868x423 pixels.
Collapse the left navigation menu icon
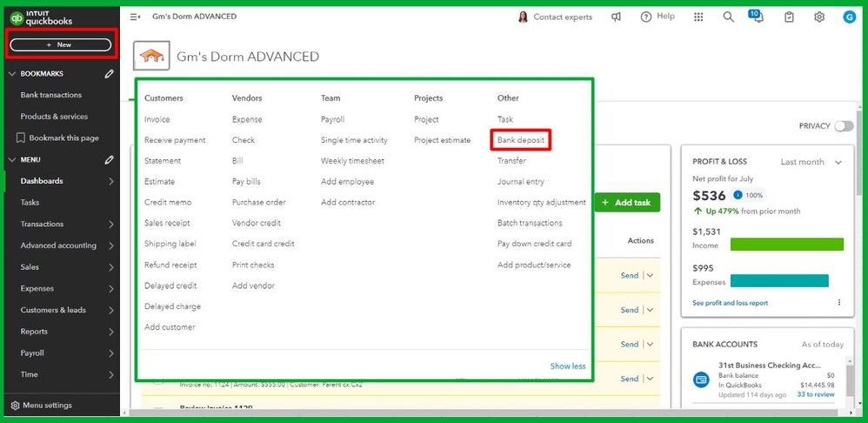tap(135, 17)
